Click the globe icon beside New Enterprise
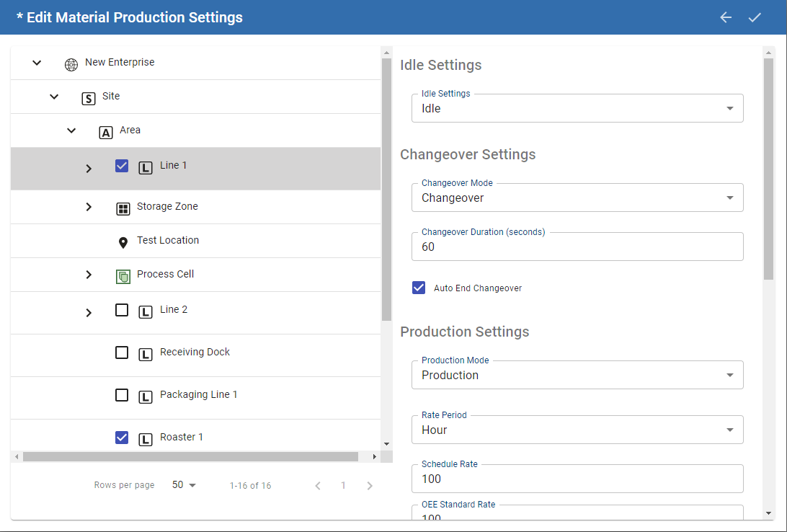The height and width of the screenshot is (532, 787). (71, 64)
